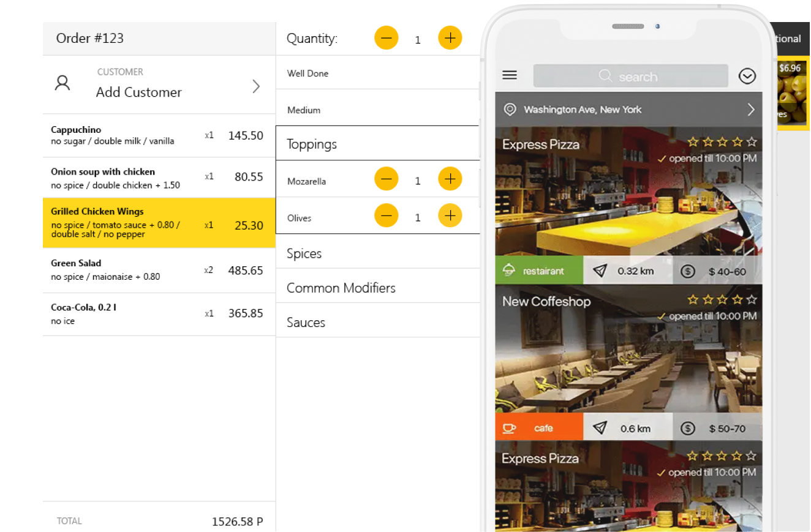Select the Medium doneness option

tap(377, 108)
